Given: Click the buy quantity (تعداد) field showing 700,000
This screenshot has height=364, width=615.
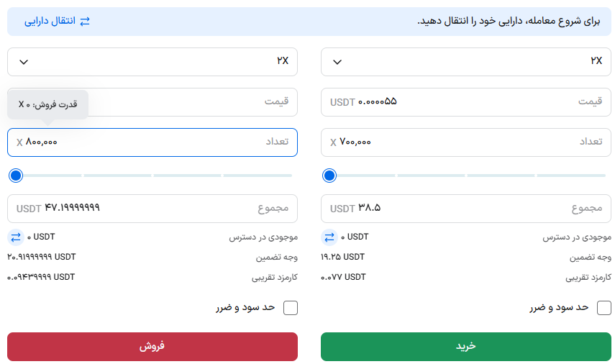Looking at the screenshot, I should 465,142.
